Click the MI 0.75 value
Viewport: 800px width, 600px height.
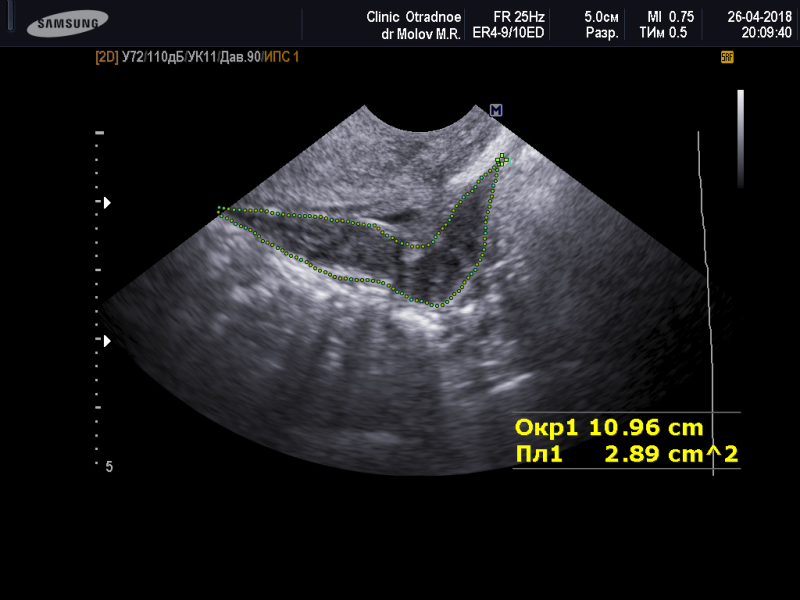click(x=670, y=17)
